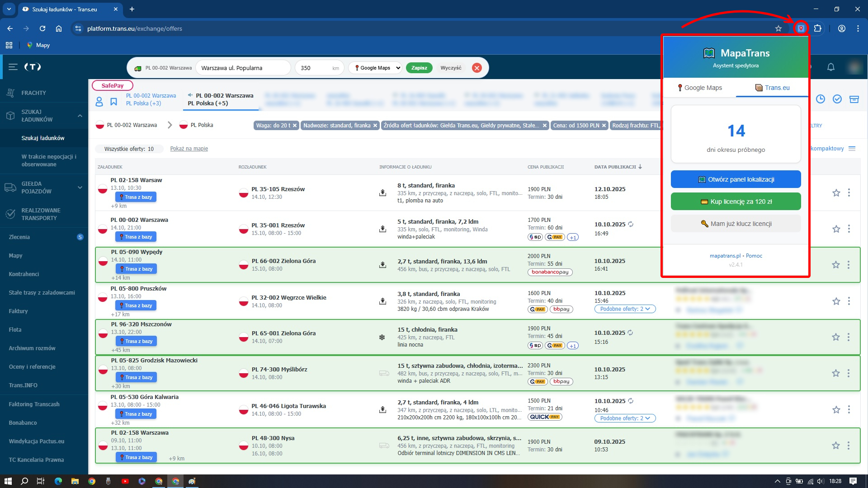Click refresh icon next to 10.10.2025 16:49
This screenshot has width=868, height=488.
pos(631,225)
